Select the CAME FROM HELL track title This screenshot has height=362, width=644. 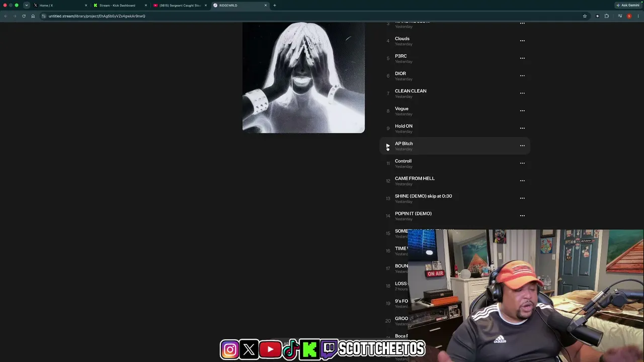click(415, 178)
